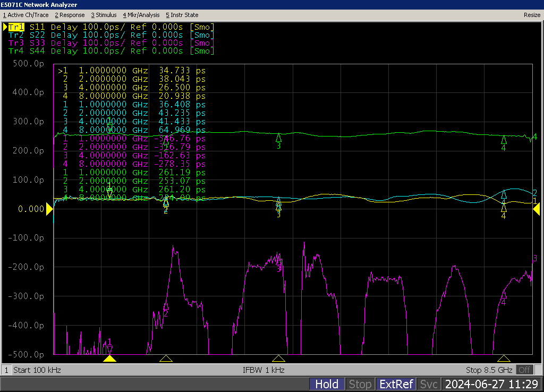Expand the Response menu

[70, 15]
